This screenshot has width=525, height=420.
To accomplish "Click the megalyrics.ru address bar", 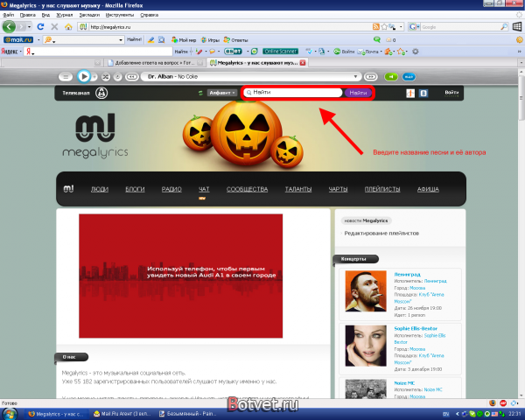I will (x=224, y=27).
